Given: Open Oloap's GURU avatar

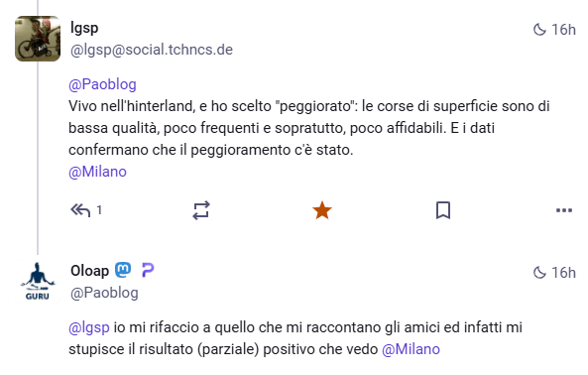Looking at the screenshot, I should tap(38, 282).
